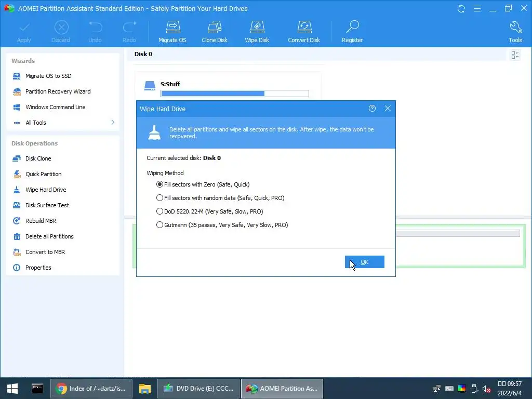Select Fill sectors with Zero radio button
This screenshot has height=399, width=532.
click(159, 184)
